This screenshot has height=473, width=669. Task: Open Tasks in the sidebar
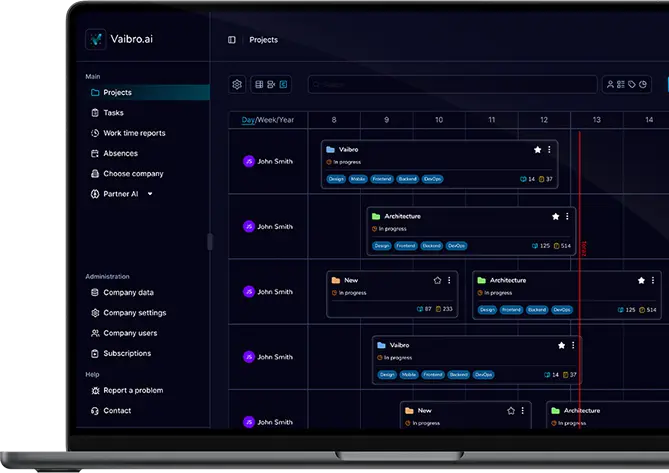(113, 113)
